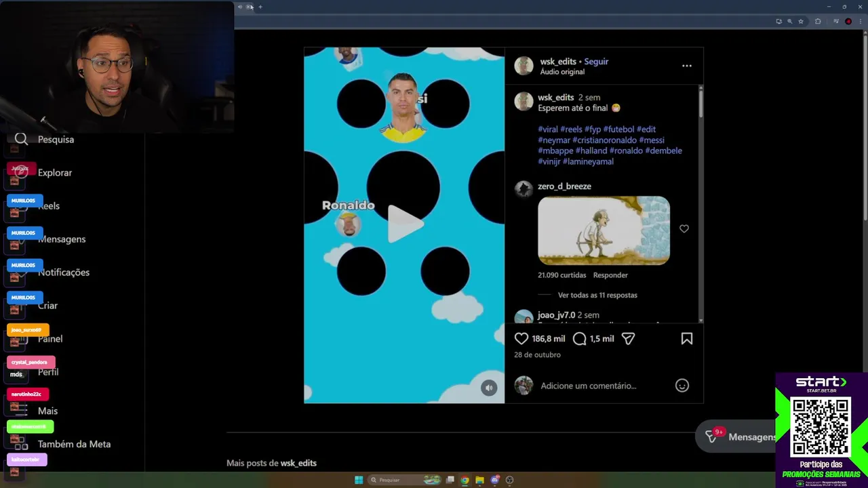Open Discord from the taskbar
Viewport: 868px width, 488px height.
click(x=495, y=480)
